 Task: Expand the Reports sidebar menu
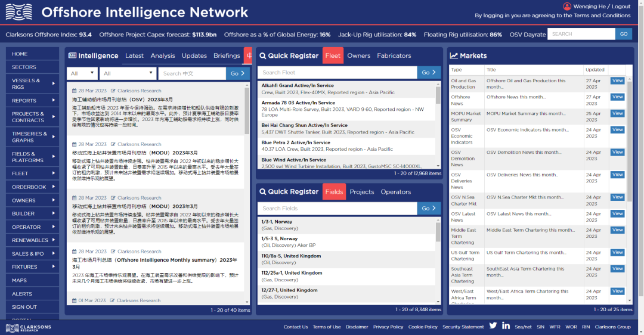click(32, 100)
